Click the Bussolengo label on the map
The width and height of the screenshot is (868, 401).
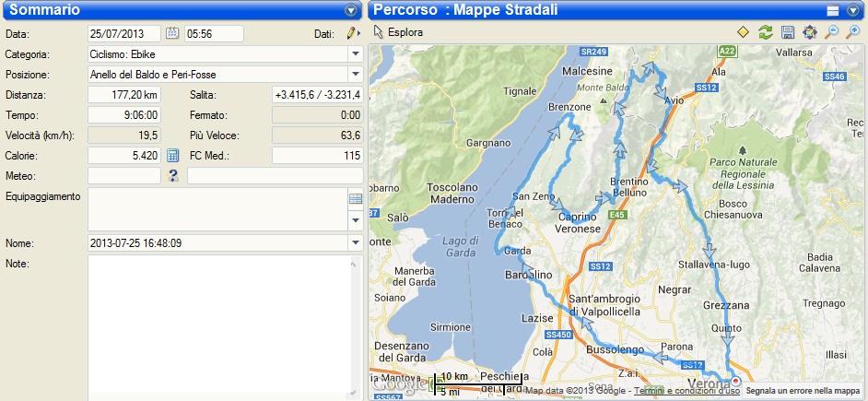(x=615, y=350)
